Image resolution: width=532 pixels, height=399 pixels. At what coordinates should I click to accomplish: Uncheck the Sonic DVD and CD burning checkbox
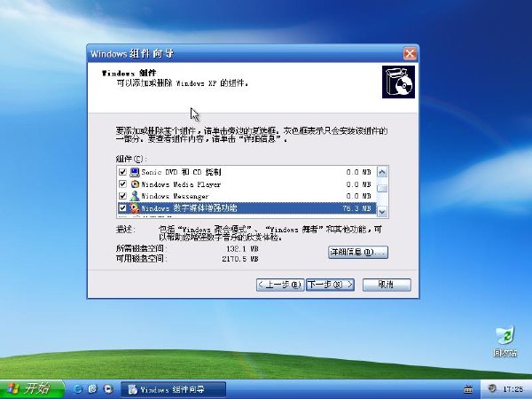(122, 172)
